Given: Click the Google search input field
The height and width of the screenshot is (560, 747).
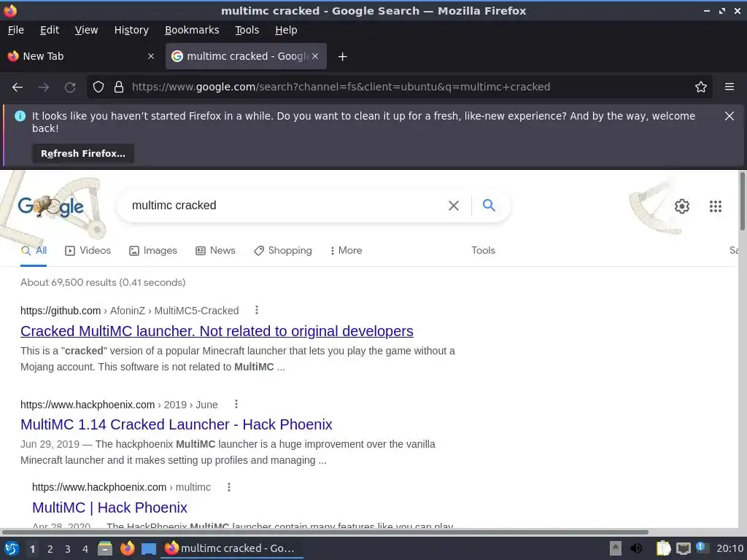Looking at the screenshot, I should (x=286, y=205).
